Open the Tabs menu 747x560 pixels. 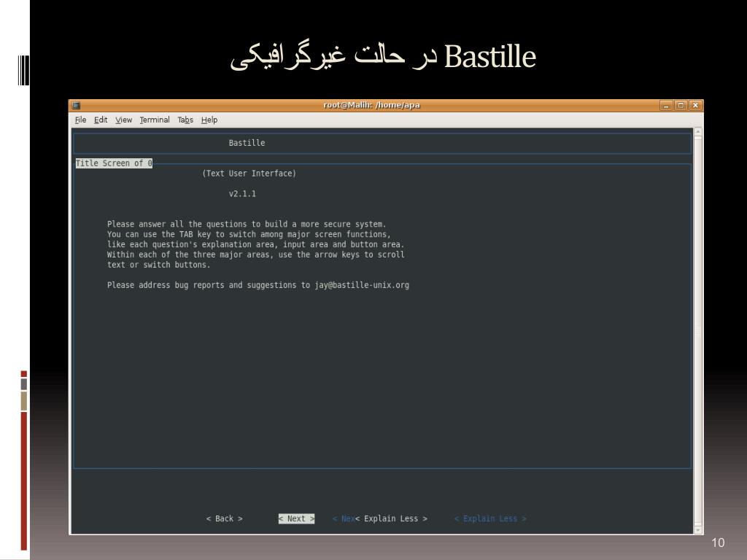click(185, 120)
